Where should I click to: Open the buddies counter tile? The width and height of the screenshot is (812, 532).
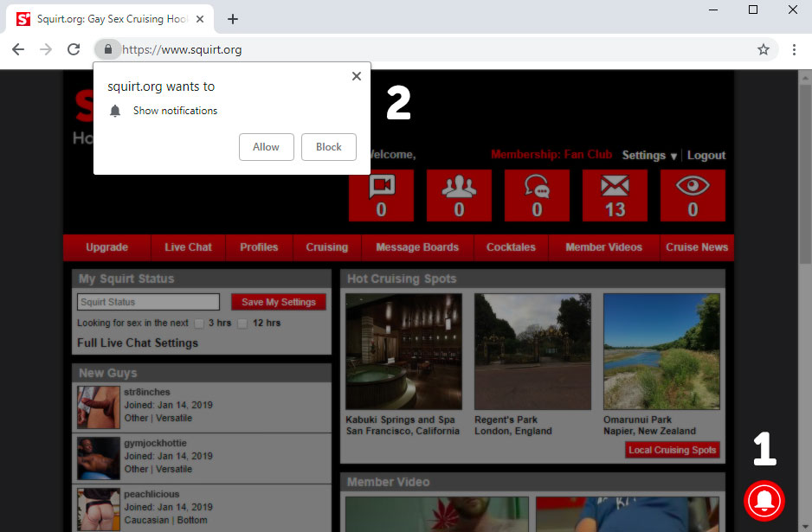pyautogui.click(x=459, y=195)
